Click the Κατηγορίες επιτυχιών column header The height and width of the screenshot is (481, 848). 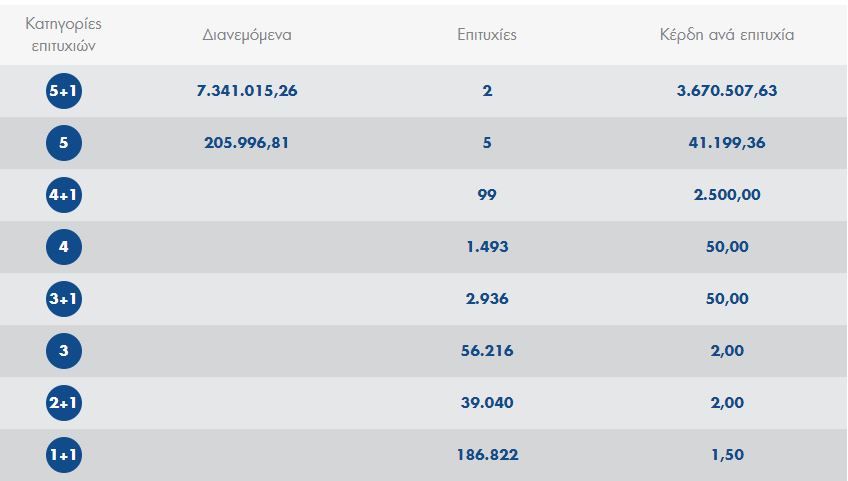[x=63, y=35]
